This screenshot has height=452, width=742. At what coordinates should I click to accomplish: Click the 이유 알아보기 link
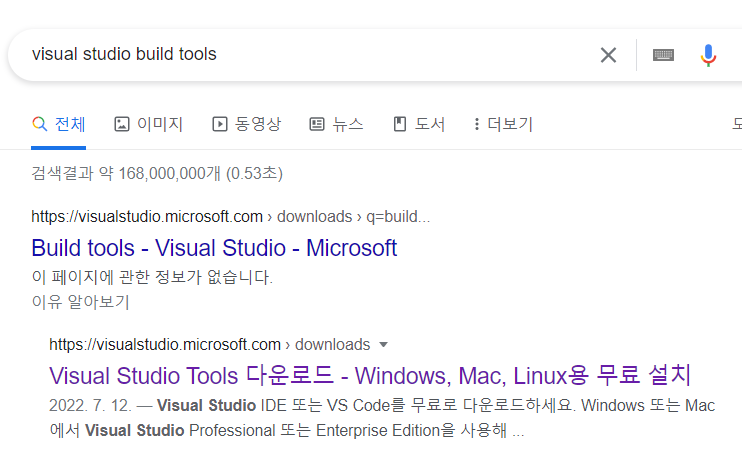80,301
